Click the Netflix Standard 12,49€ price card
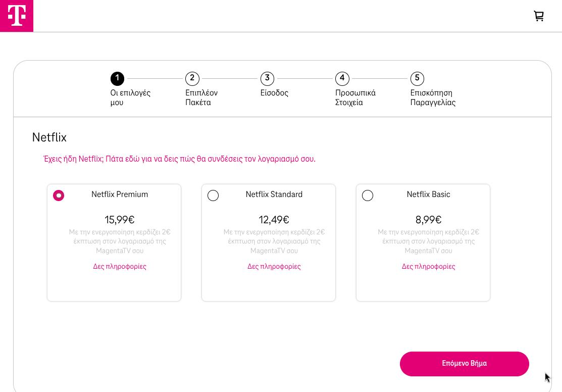 (269, 243)
